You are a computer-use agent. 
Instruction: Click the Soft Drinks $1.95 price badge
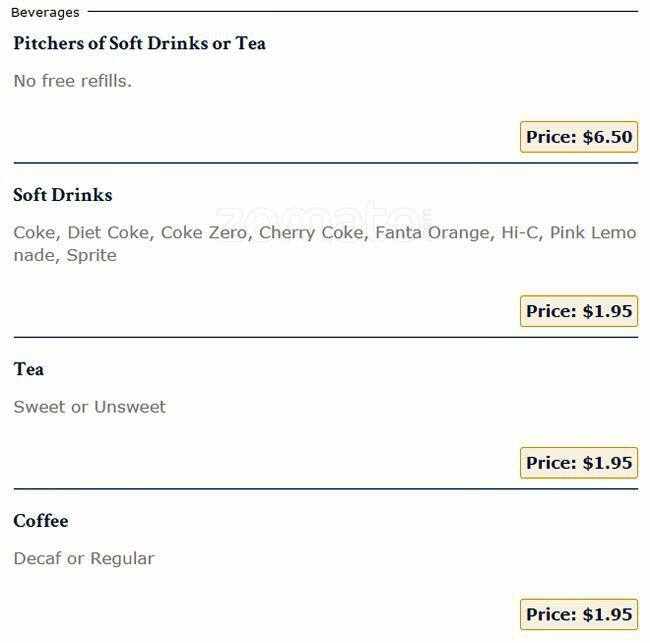click(x=579, y=311)
